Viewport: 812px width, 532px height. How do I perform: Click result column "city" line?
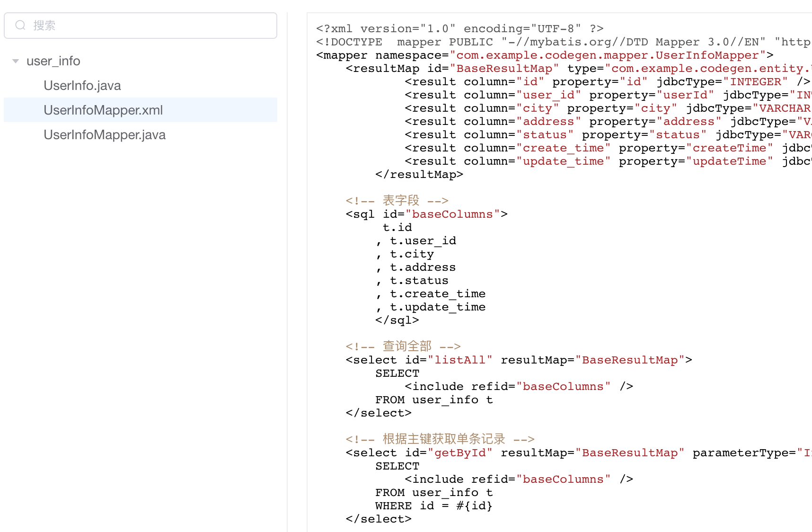point(608,108)
